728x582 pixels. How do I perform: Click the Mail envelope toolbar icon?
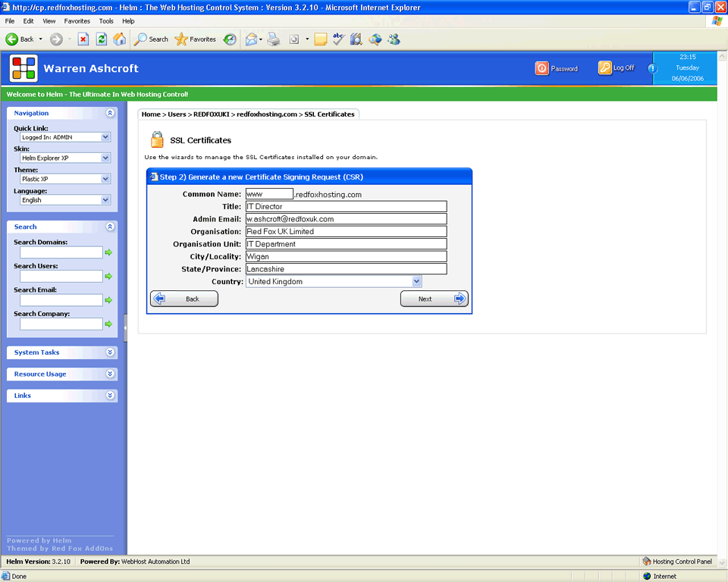pyautogui.click(x=251, y=39)
